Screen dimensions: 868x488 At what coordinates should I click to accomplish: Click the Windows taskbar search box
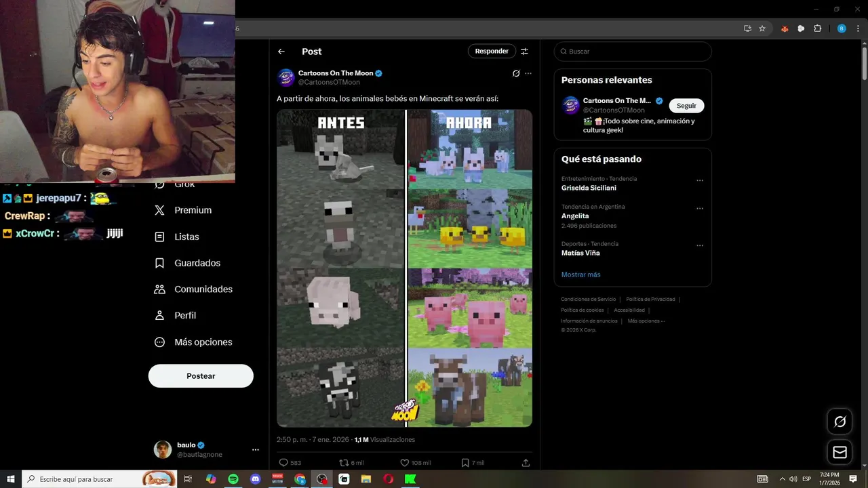tap(99, 479)
